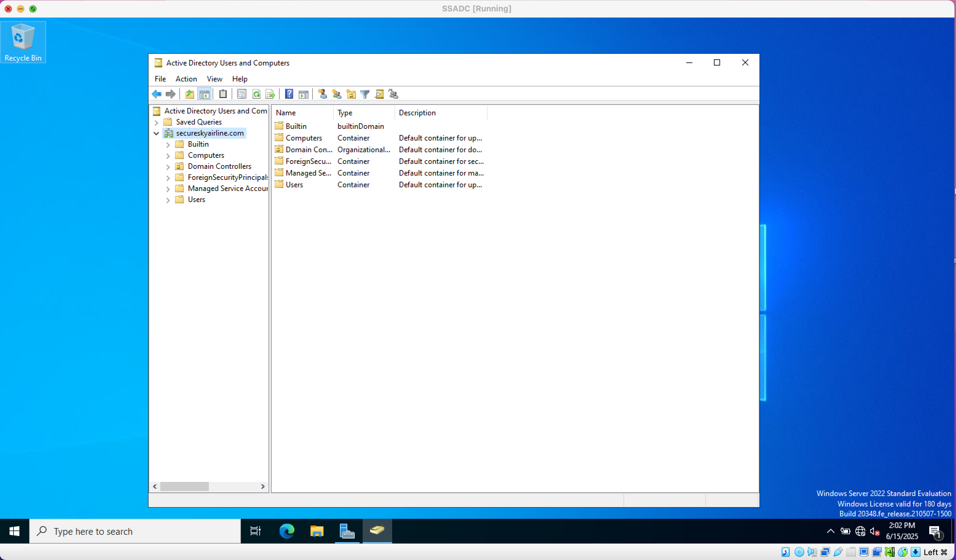Open Properties via the toolbar sheet icon
Viewport: 956px width, 560px height.
tap(242, 94)
